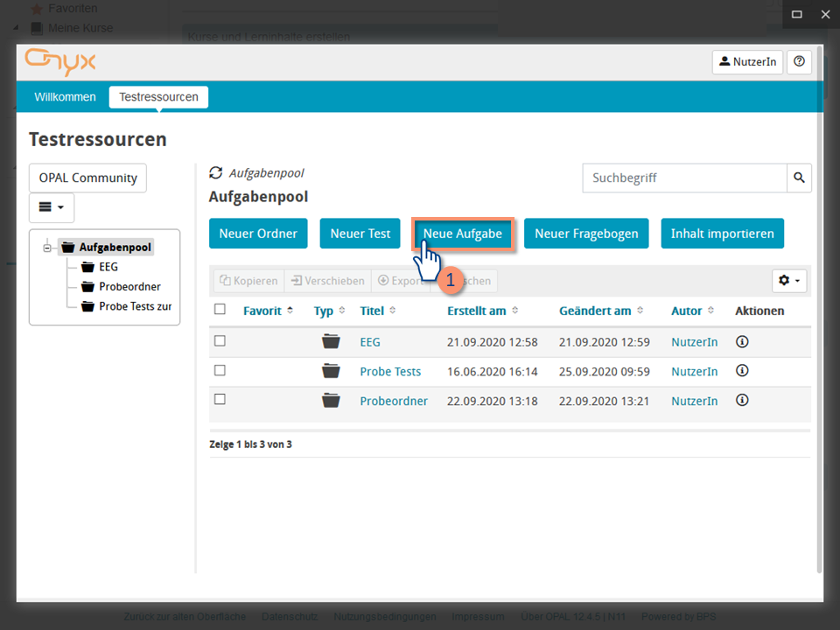
Task: Select Probeordner in the tree
Action: [x=129, y=287]
